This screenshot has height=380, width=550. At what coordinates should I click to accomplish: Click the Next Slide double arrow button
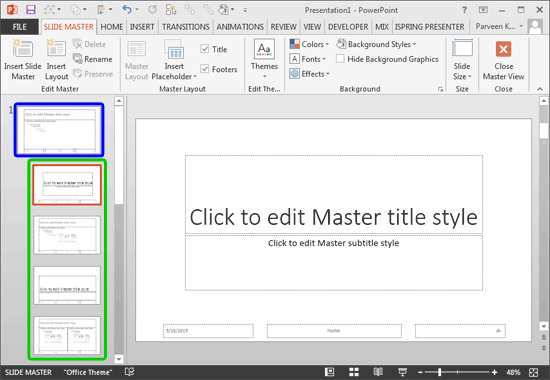pos(543,348)
